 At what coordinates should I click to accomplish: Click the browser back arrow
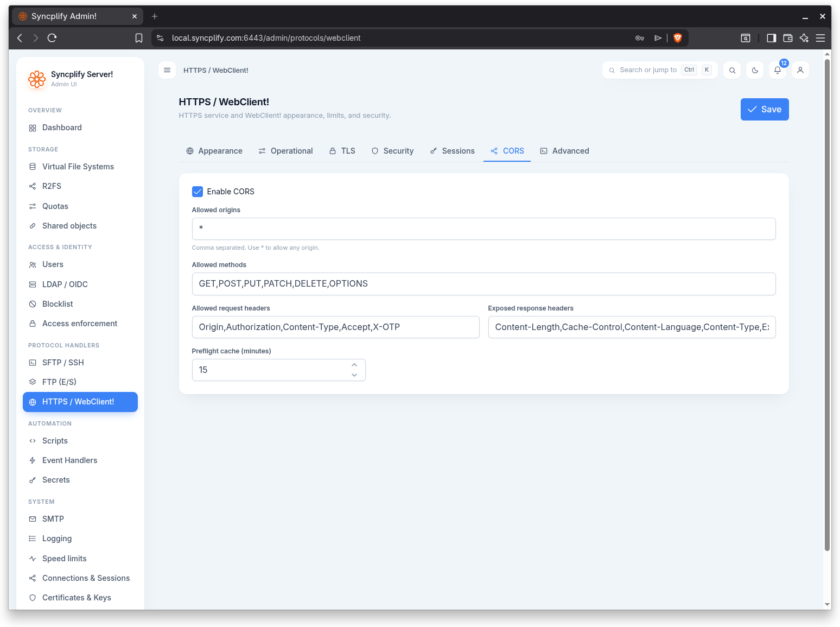pos(20,38)
